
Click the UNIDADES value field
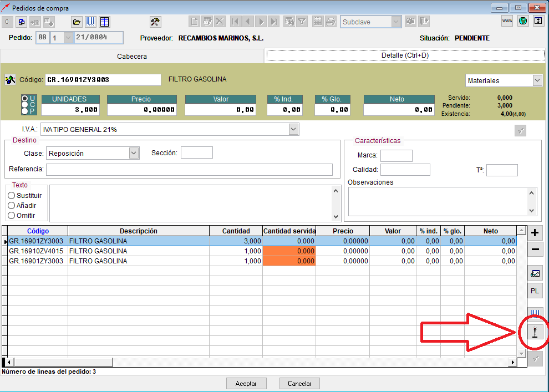[70, 110]
